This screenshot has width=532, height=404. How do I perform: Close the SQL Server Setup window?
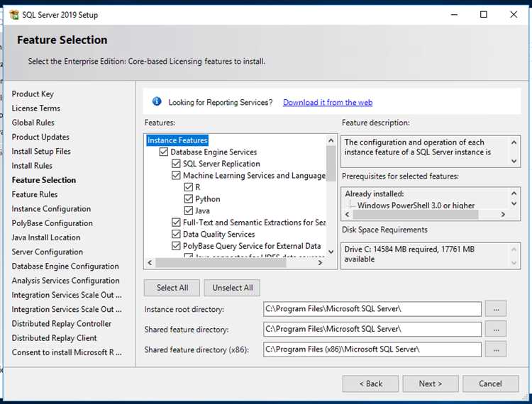click(x=514, y=15)
